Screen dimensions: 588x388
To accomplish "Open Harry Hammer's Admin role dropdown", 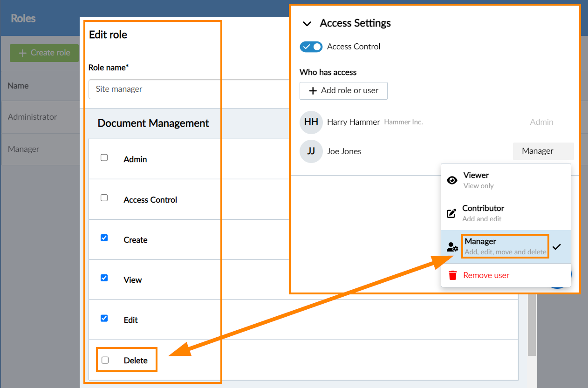I will click(x=541, y=122).
